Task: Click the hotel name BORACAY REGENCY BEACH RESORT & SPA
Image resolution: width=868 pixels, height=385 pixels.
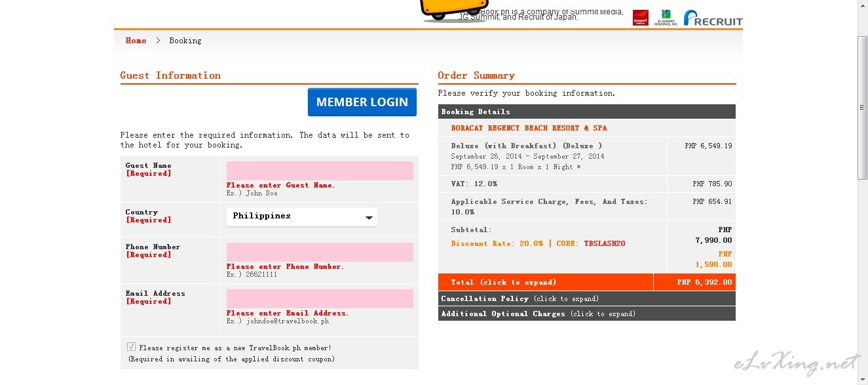Action: [x=529, y=128]
